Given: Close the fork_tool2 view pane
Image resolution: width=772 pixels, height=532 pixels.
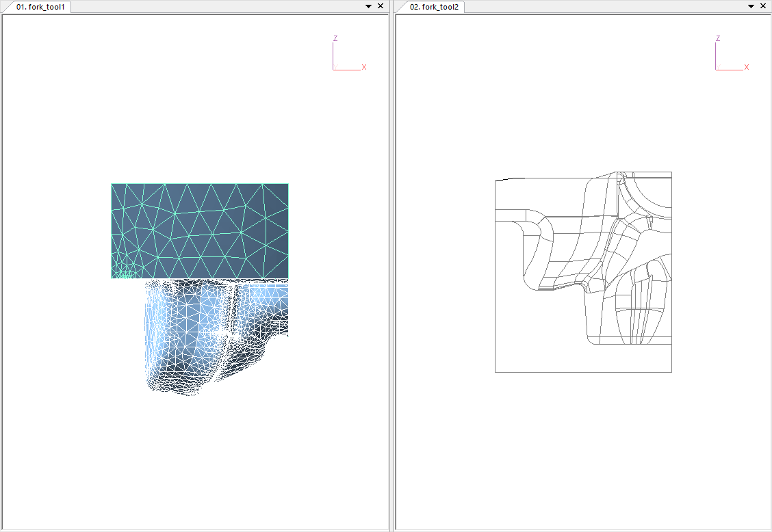Looking at the screenshot, I should pos(763,6).
